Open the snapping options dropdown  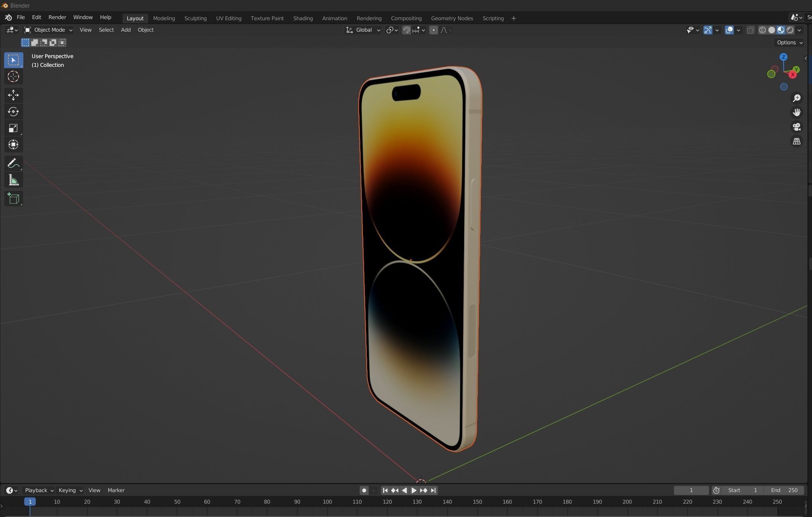pos(419,30)
